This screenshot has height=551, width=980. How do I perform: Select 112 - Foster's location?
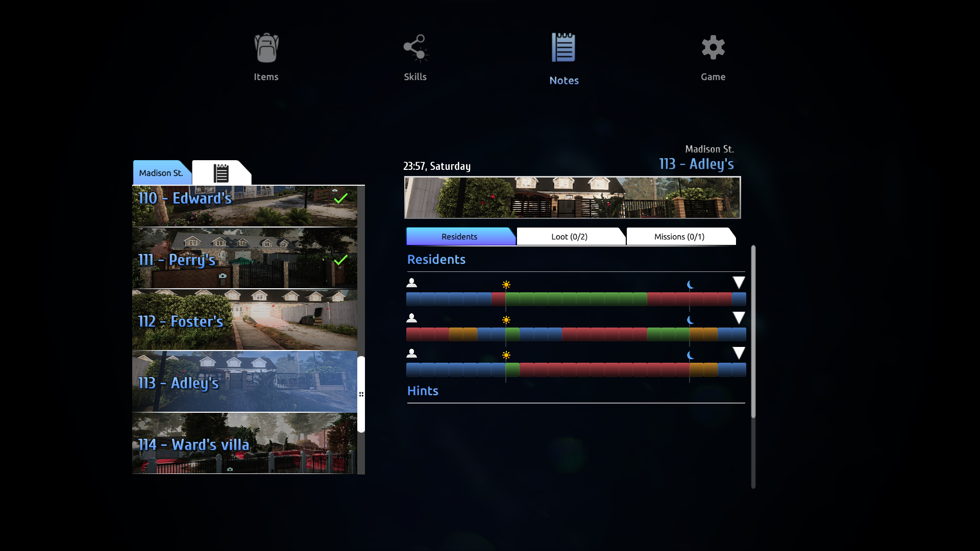coord(244,321)
